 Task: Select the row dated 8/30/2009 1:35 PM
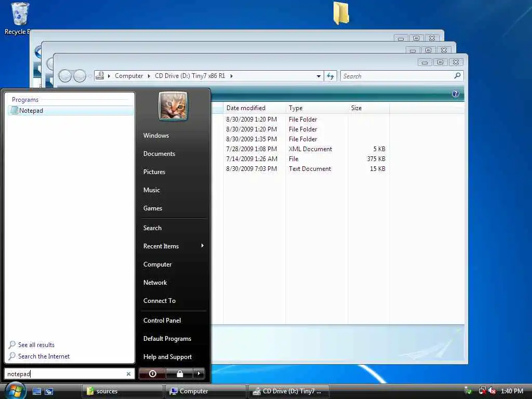coord(251,139)
